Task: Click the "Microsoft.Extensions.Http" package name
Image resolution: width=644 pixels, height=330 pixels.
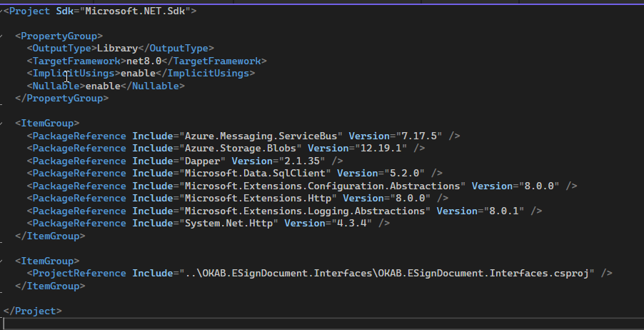Action: pos(258,199)
